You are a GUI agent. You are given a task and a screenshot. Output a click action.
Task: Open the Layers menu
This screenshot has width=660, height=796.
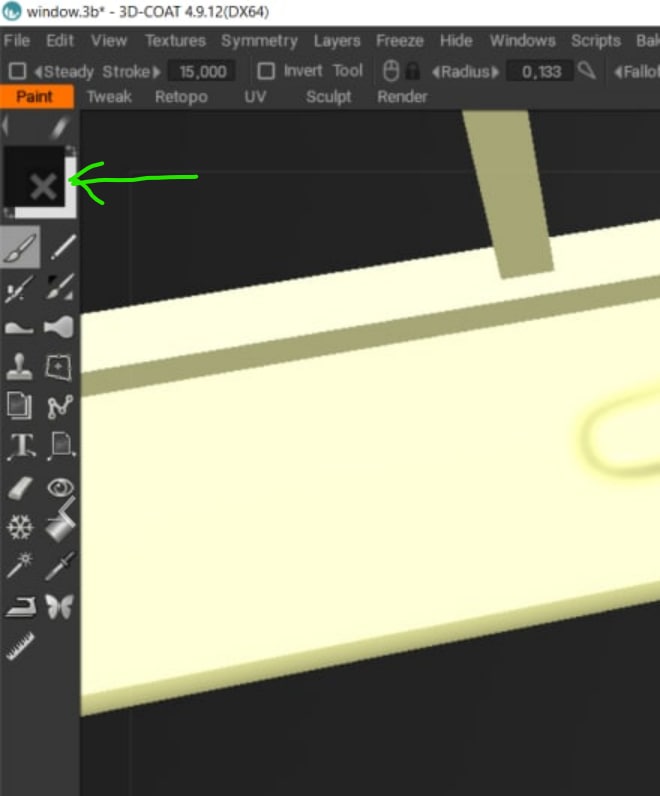coord(337,41)
